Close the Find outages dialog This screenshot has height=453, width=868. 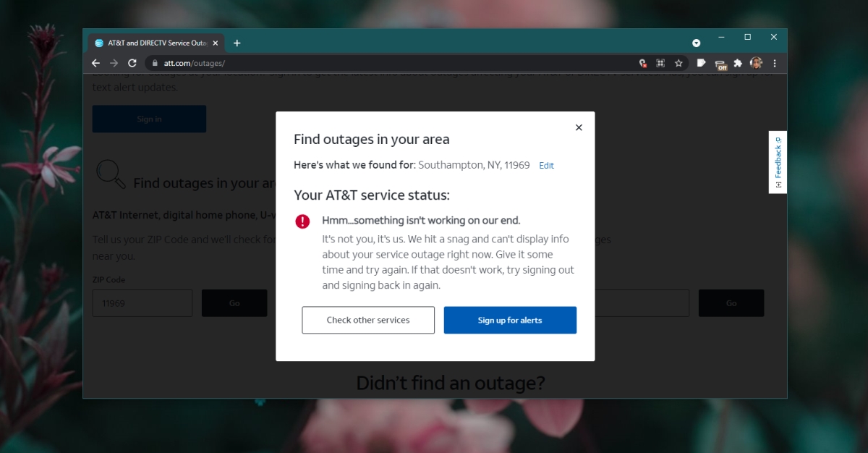(579, 127)
